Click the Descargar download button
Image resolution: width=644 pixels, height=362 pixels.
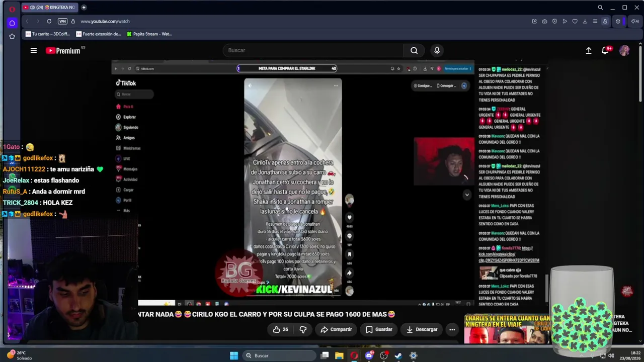(422, 329)
